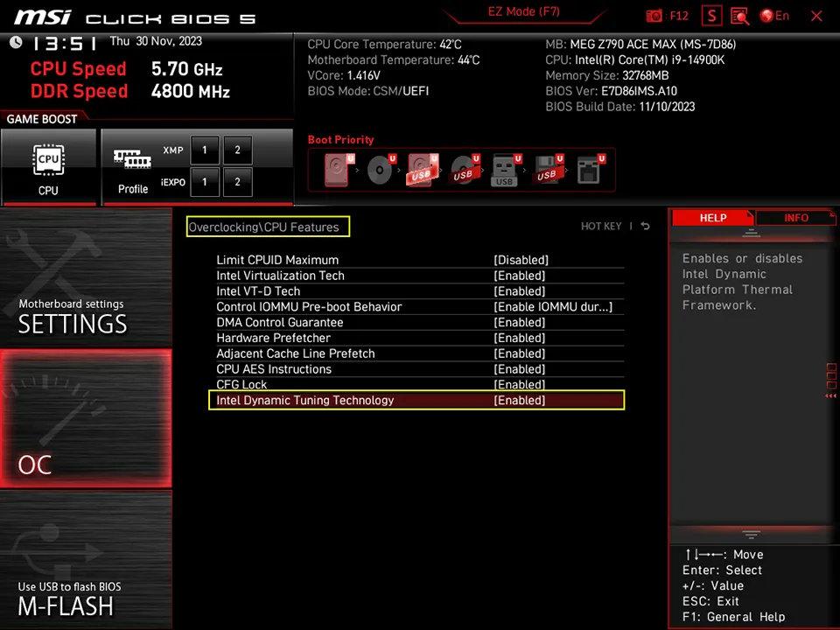Viewport: 840px width, 630px height.
Task: Switch to the INFO tab
Action: coord(795,218)
